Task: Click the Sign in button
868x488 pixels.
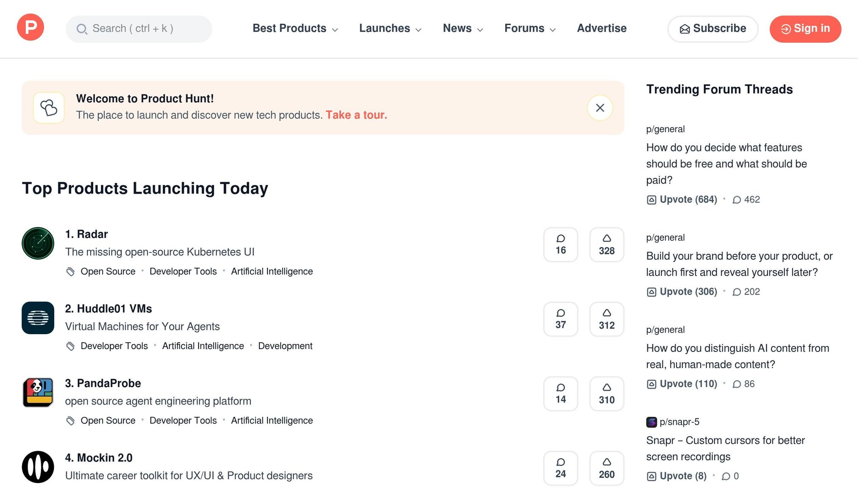Action: click(805, 29)
